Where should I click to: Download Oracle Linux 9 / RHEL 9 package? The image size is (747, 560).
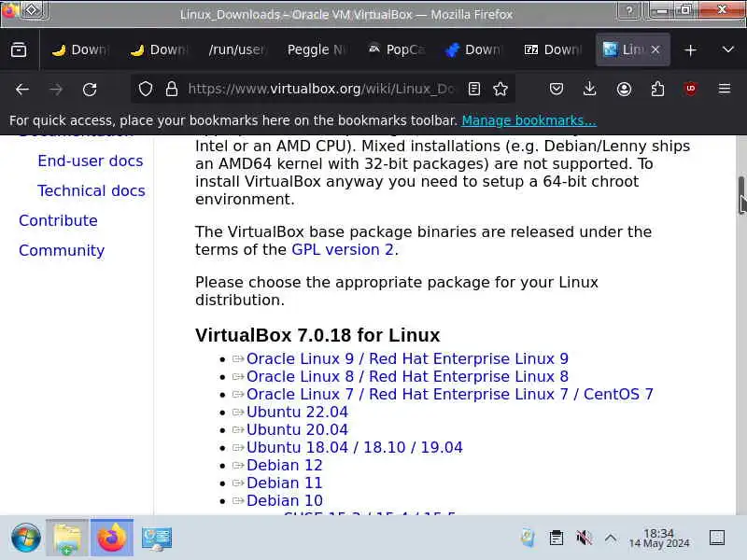[407, 358]
